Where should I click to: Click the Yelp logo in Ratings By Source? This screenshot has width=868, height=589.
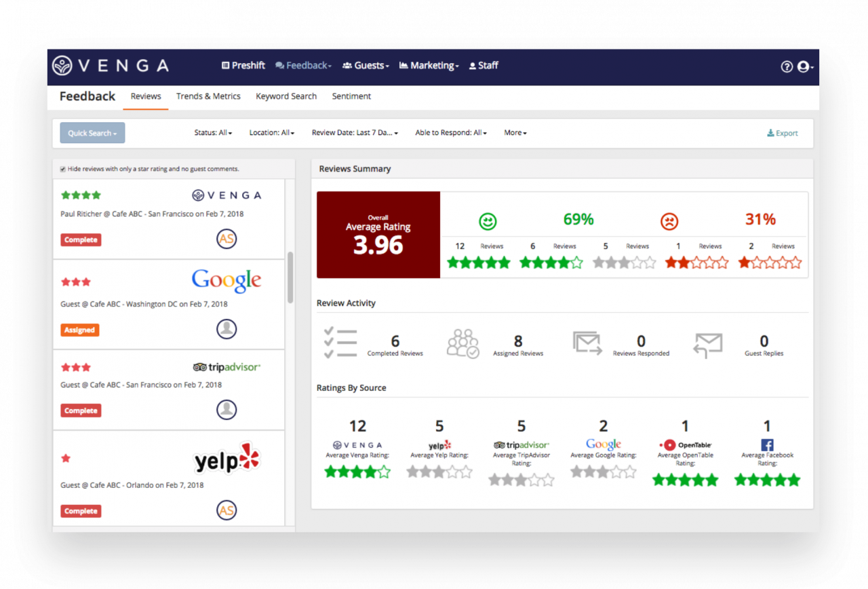[439, 445]
